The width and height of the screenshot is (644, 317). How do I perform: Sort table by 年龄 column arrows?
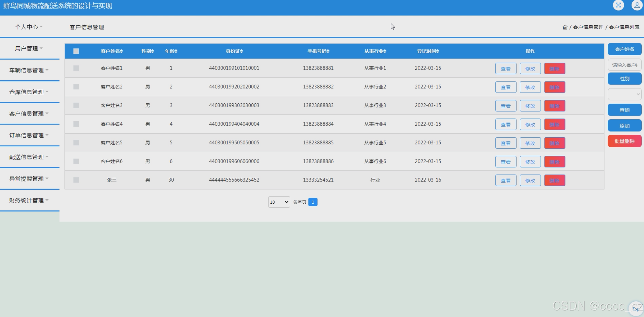[176, 51]
